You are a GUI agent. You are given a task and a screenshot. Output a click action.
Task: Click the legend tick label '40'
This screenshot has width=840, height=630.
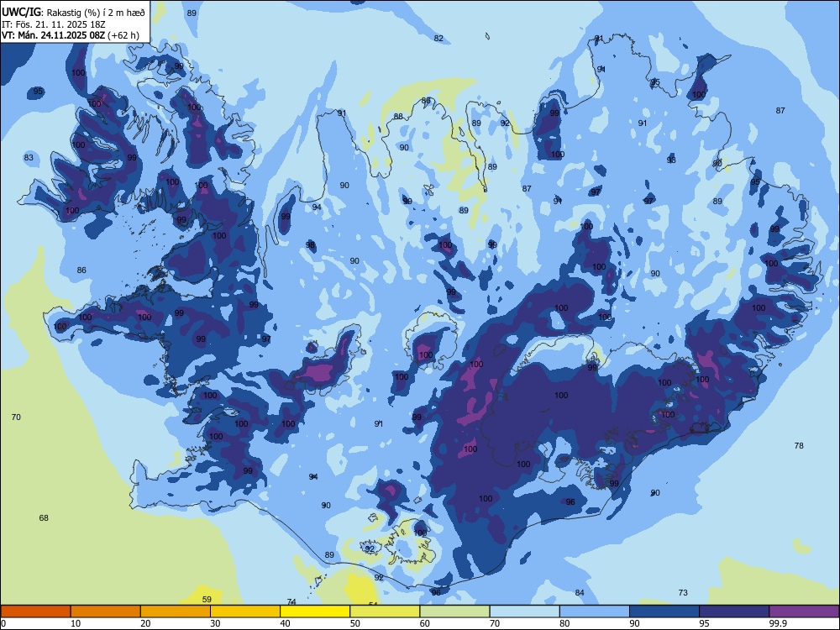[x=285, y=623]
